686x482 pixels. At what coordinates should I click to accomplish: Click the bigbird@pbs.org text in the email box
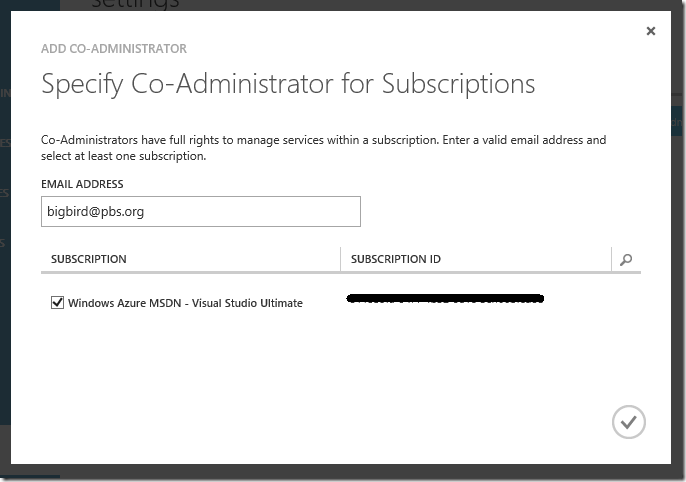click(95, 212)
